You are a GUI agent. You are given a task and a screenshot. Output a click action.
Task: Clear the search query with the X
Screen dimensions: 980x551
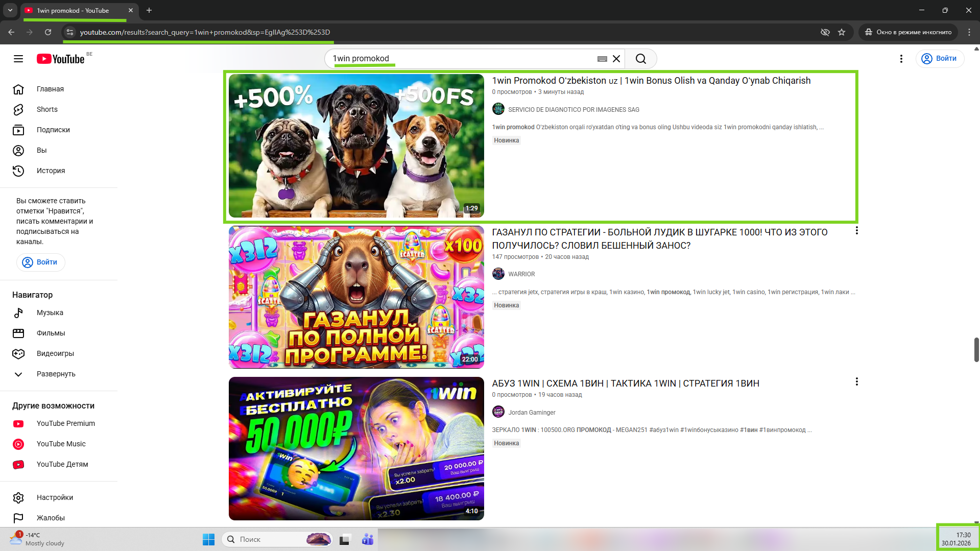616,59
